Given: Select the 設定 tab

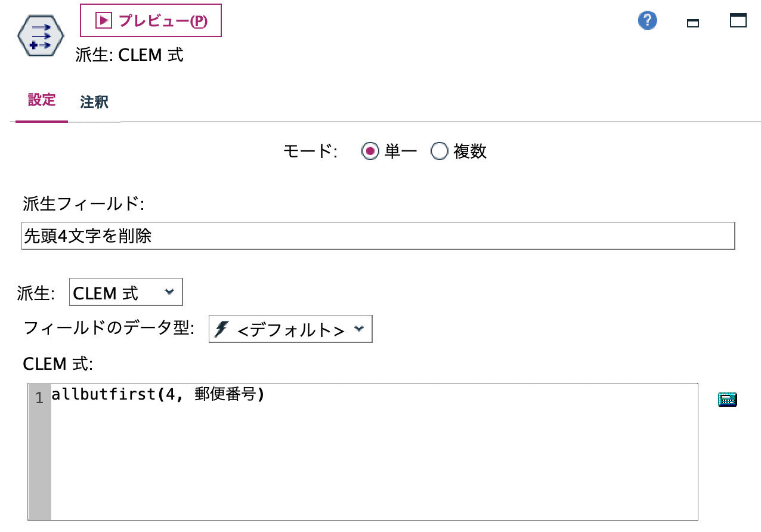Looking at the screenshot, I should point(41,102).
